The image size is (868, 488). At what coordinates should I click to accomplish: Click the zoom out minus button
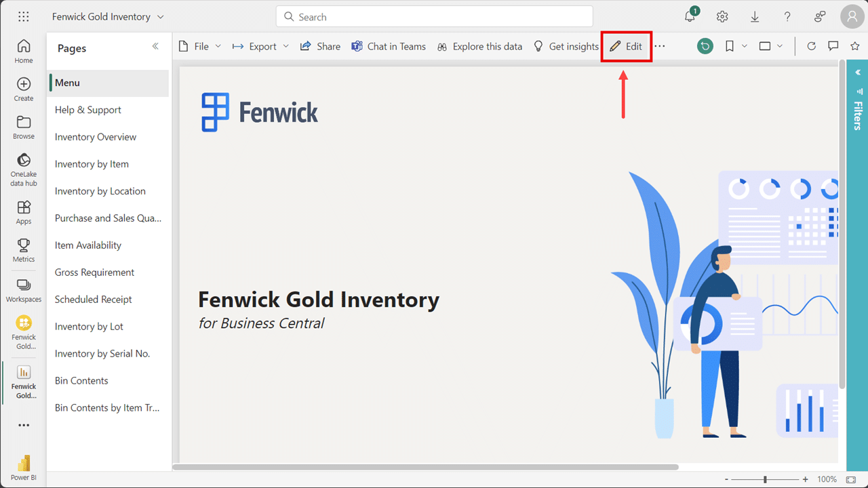(x=725, y=479)
